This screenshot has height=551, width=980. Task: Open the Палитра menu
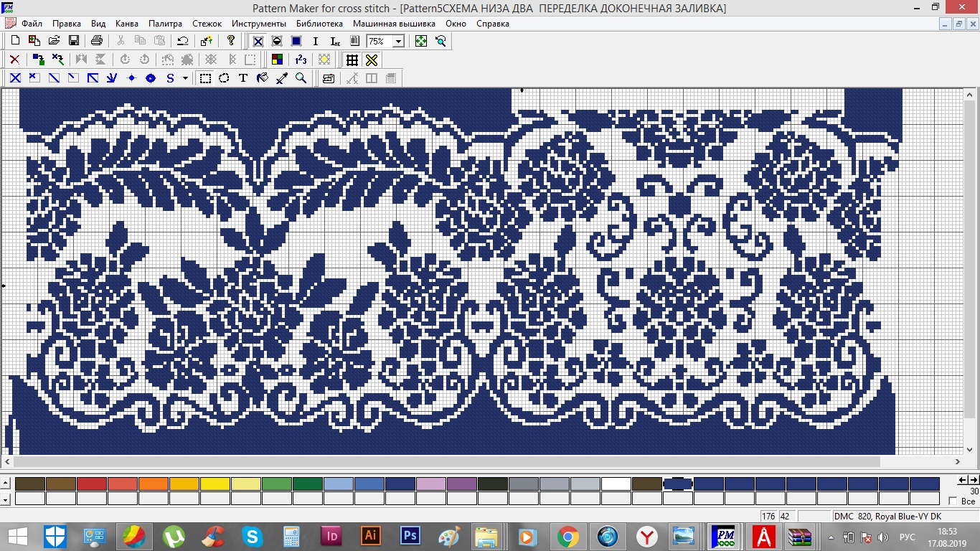coord(165,23)
